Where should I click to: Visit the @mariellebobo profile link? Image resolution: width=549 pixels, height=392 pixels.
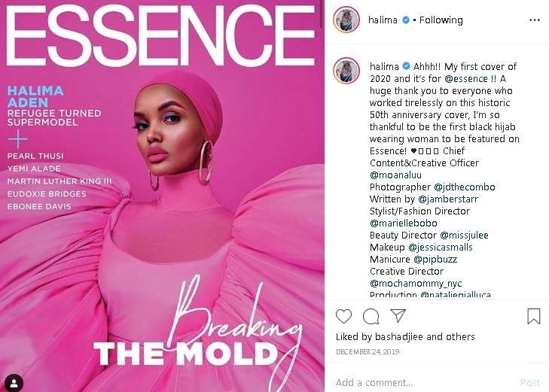click(404, 223)
